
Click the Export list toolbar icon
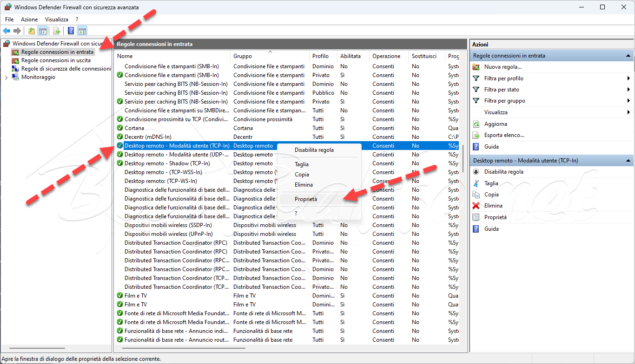(x=56, y=31)
